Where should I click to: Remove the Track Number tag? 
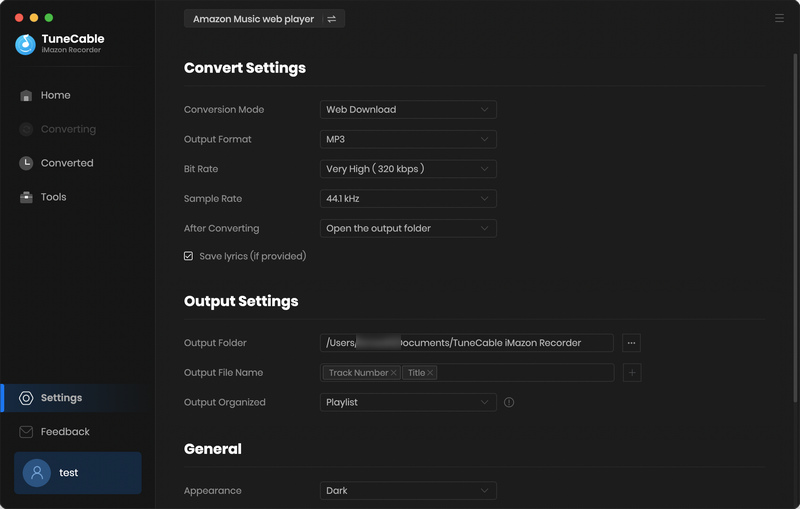coord(393,373)
